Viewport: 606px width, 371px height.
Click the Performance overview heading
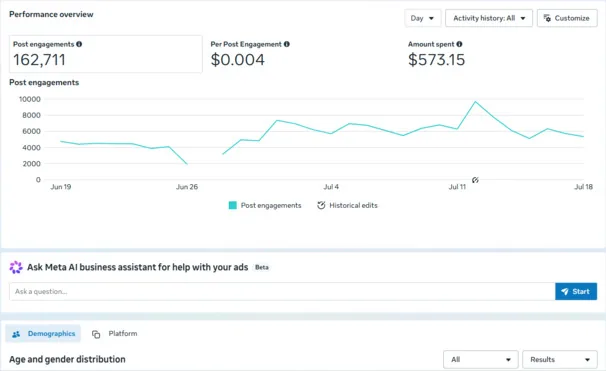(51, 14)
